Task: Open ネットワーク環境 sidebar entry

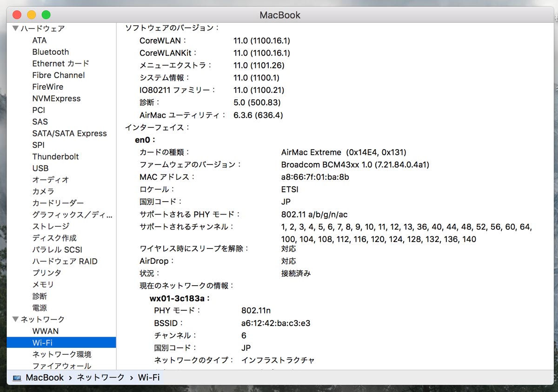Action: tap(62, 354)
